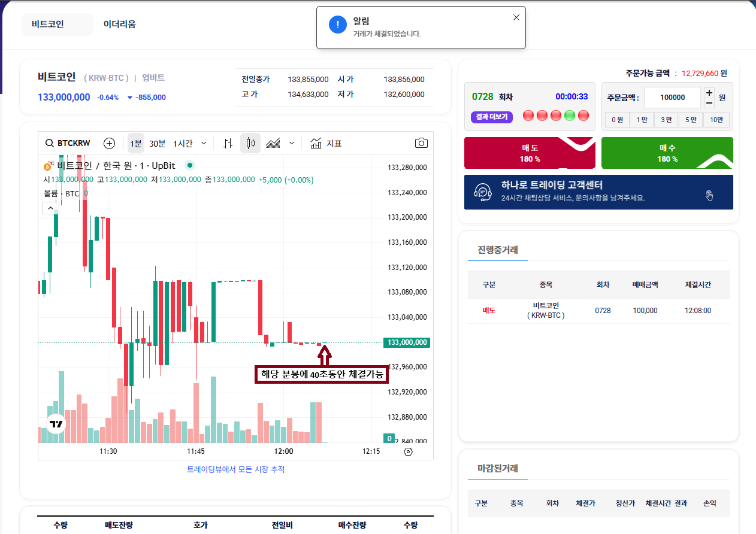The width and height of the screenshot is (756, 534).
Task: Add 5 만 to order amount
Action: point(691,120)
